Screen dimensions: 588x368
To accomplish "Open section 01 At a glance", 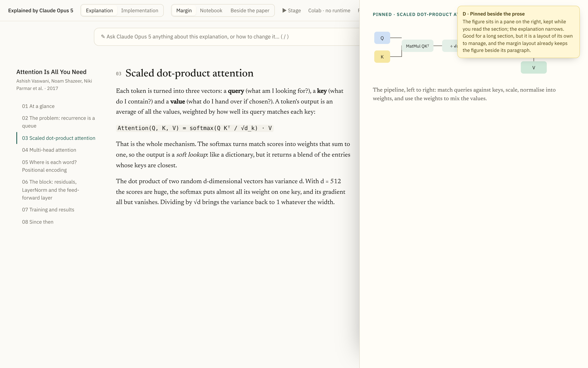I will (38, 106).
